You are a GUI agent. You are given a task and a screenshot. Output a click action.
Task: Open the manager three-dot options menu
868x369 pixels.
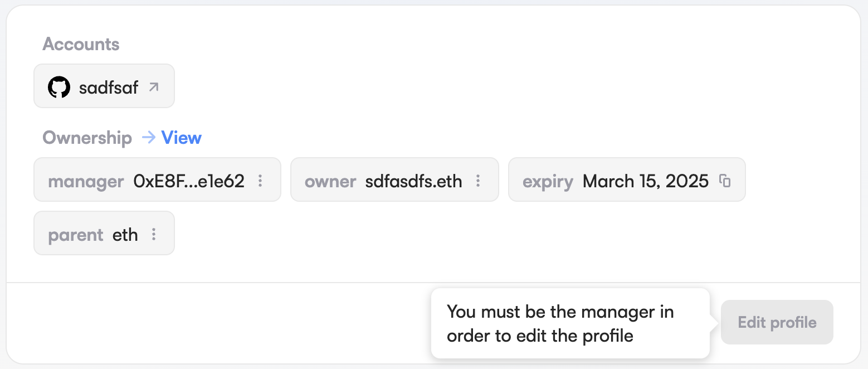click(x=260, y=181)
